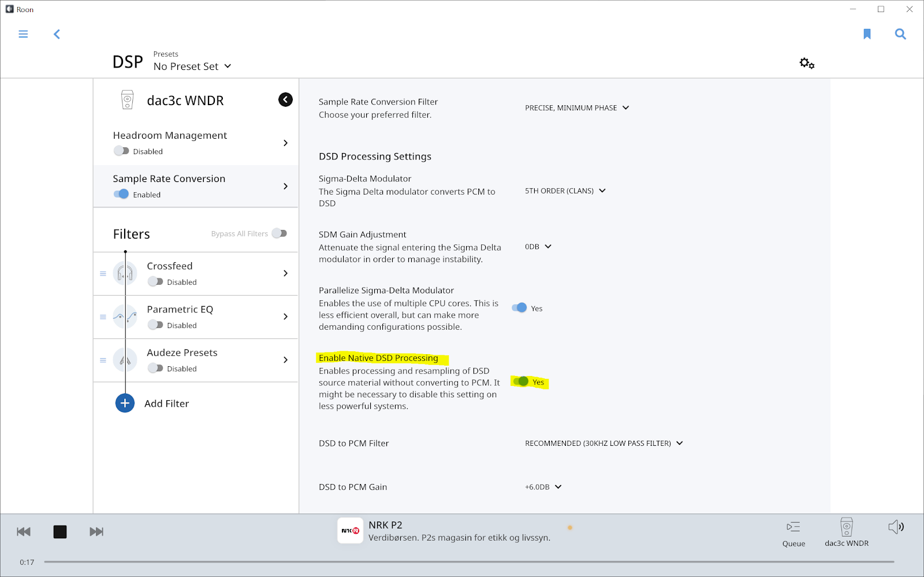
Task: Expand Audeze Presets settings chevron
Action: (285, 360)
